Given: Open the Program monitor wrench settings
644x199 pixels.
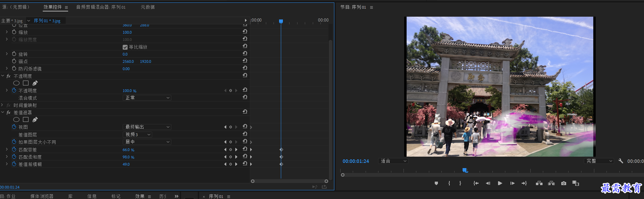Looking at the screenshot, I should pyautogui.click(x=621, y=161).
